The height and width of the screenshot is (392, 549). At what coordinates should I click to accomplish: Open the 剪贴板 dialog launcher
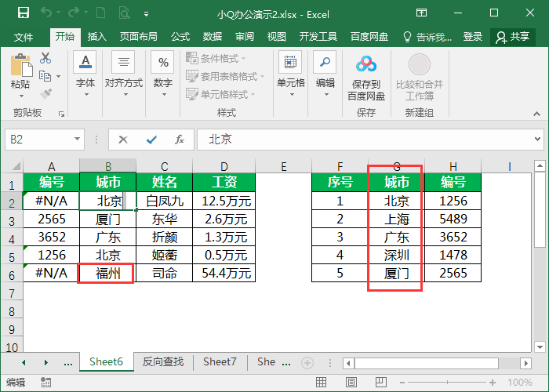pos(62,114)
